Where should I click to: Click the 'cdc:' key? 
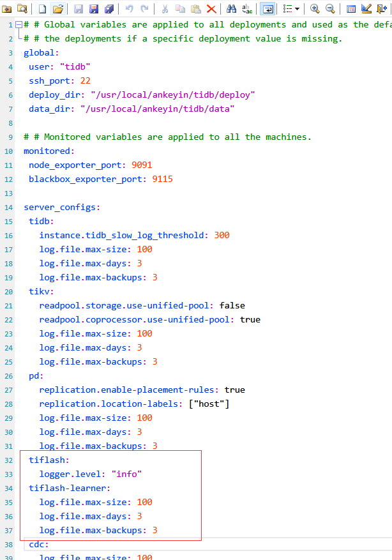point(38,545)
